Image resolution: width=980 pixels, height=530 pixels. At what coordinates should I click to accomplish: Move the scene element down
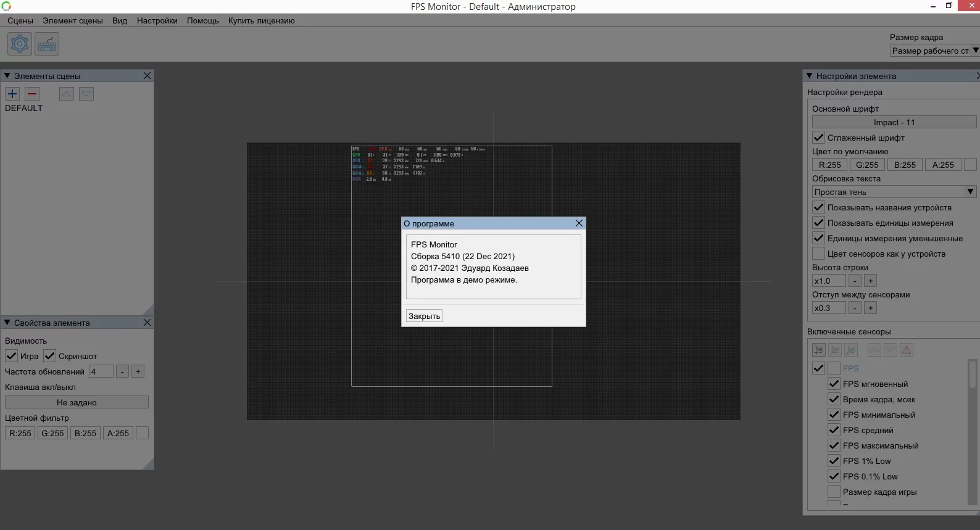click(86, 94)
